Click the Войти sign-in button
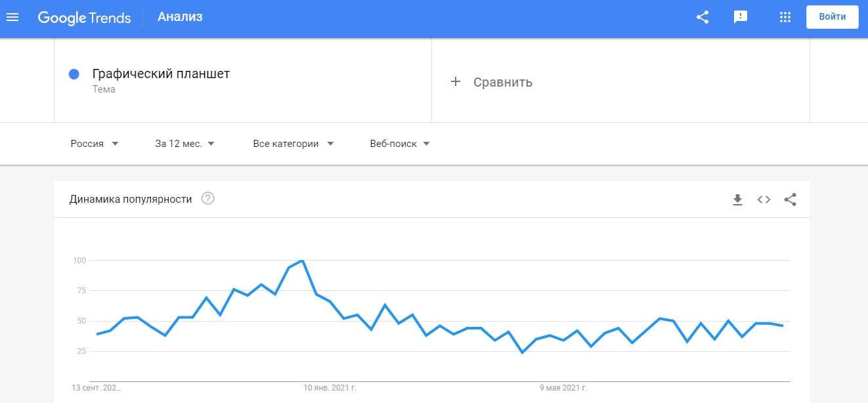868x403 pixels. pyautogui.click(x=832, y=17)
